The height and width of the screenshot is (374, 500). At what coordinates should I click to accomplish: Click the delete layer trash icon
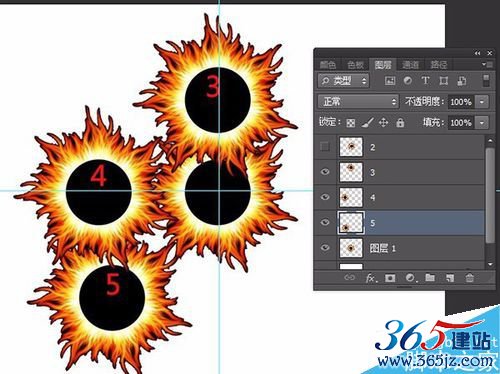tap(469, 278)
